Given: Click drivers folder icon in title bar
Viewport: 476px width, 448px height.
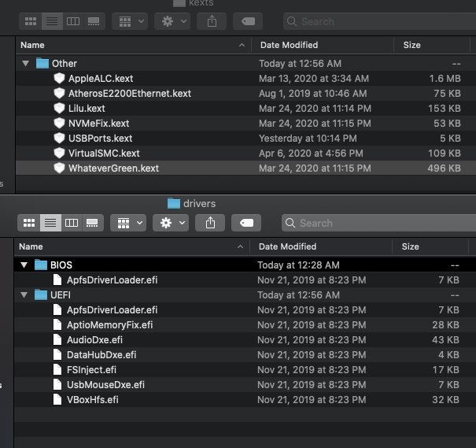Looking at the screenshot, I should click(x=174, y=203).
